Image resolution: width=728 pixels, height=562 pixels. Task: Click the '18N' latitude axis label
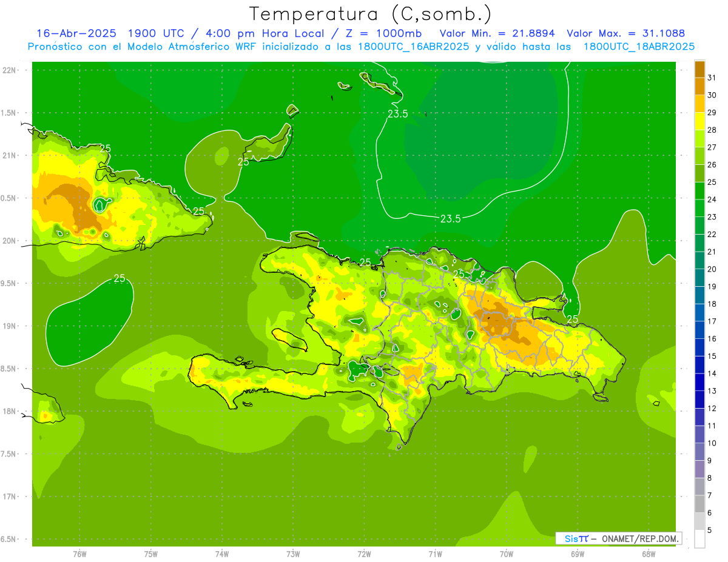coord(10,411)
